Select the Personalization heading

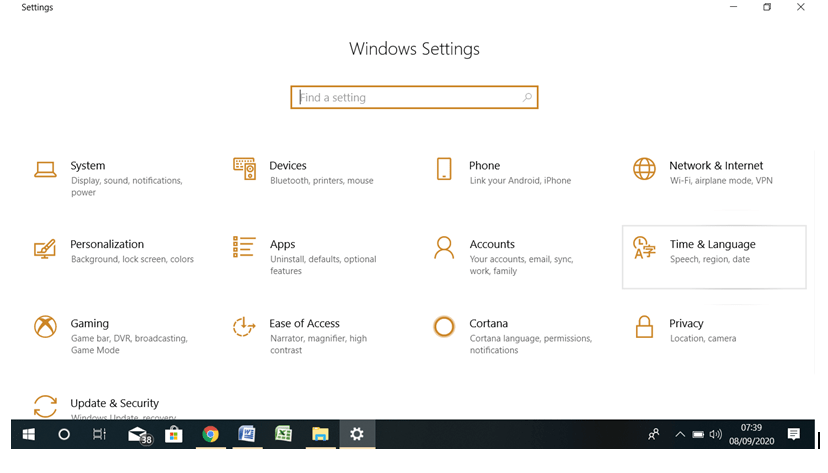(107, 244)
